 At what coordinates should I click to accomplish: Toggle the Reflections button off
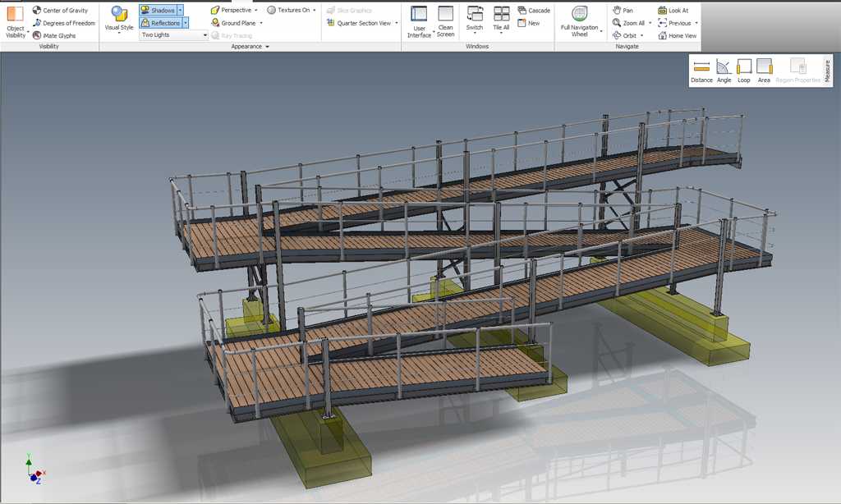(160, 22)
